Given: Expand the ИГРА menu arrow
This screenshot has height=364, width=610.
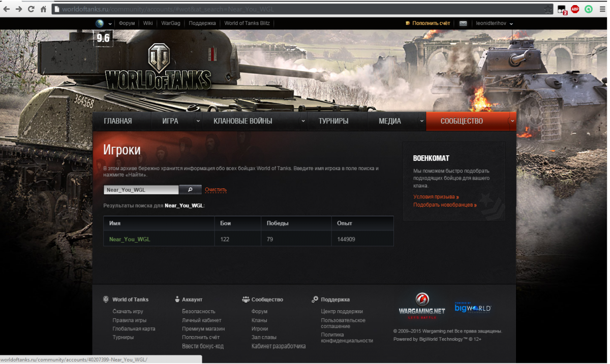Looking at the screenshot, I should [198, 121].
